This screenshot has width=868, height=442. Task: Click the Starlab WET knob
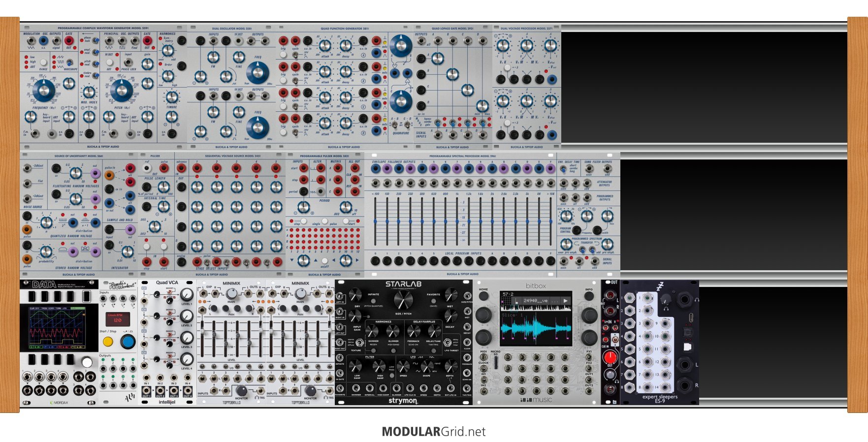(450, 295)
